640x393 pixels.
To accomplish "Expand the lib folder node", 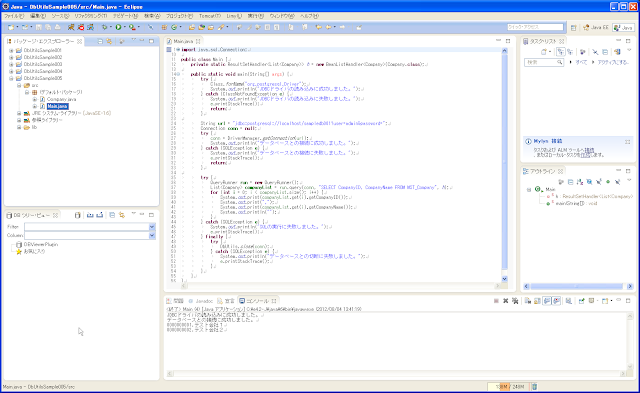I will [x=19, y=127].
